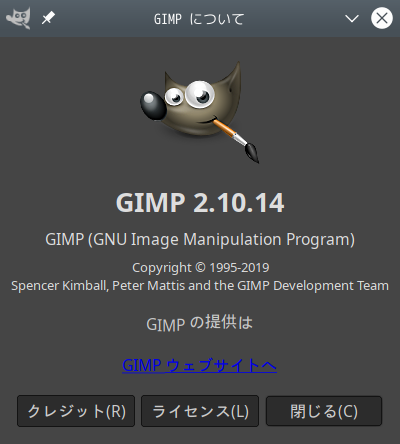Click Wilber's smaller eye
The height and width of the screenshot is (444, 400).
[x=174, y=96]
